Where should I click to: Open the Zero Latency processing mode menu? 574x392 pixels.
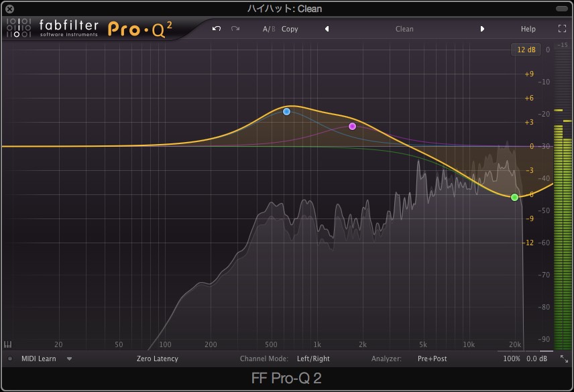coord(158,358)
